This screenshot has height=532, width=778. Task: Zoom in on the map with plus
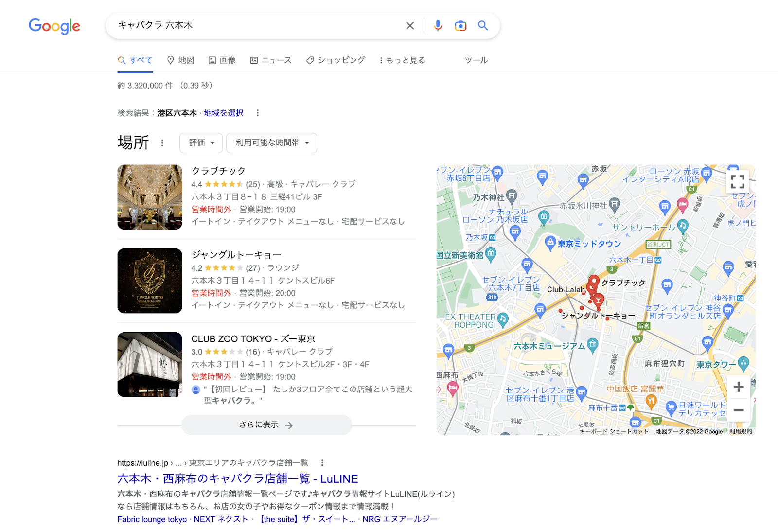(738, 387)
